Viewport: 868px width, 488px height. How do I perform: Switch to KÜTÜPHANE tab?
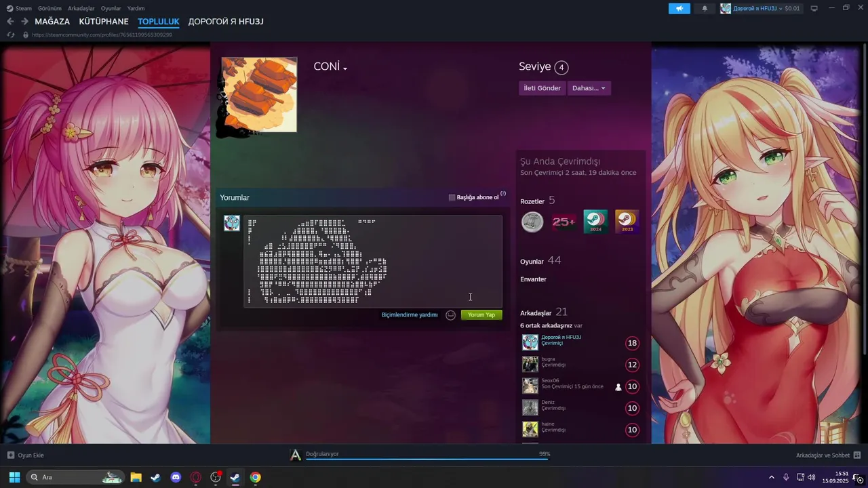point(104,22)
